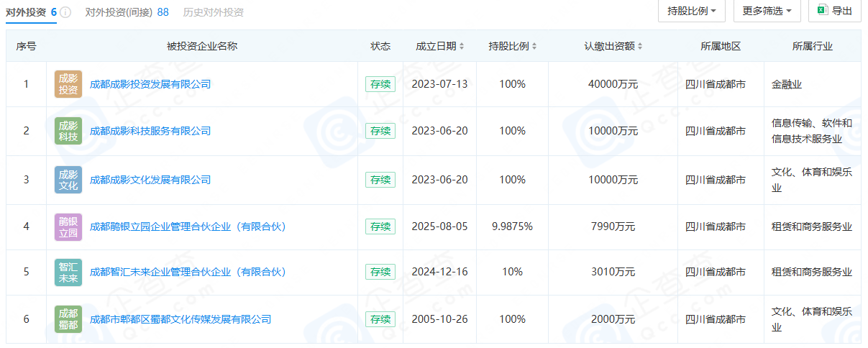
Task: Open 成都成影文化发展有限公司 link
Action: (150, 180)
